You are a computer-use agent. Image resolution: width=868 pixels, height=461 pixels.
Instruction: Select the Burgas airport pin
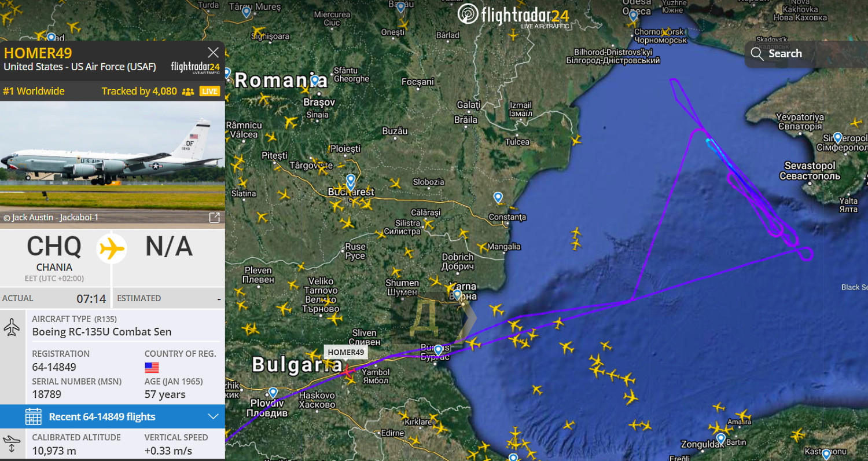pos(438,350)
